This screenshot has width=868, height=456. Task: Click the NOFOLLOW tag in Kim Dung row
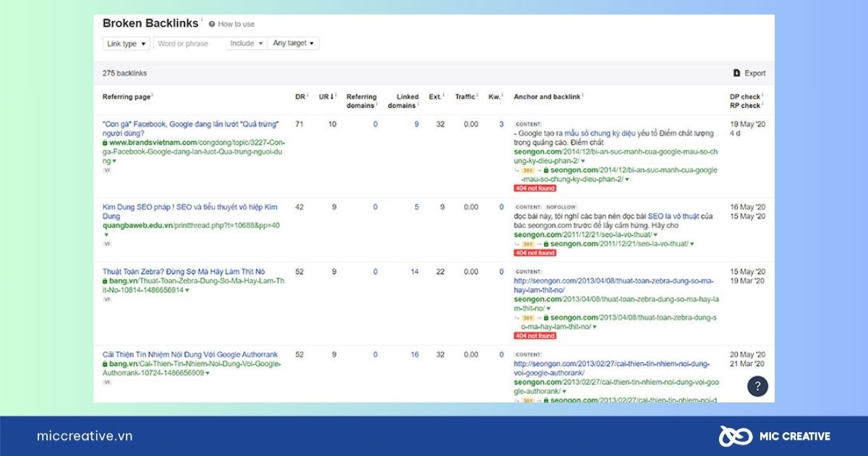pos(561,207)
